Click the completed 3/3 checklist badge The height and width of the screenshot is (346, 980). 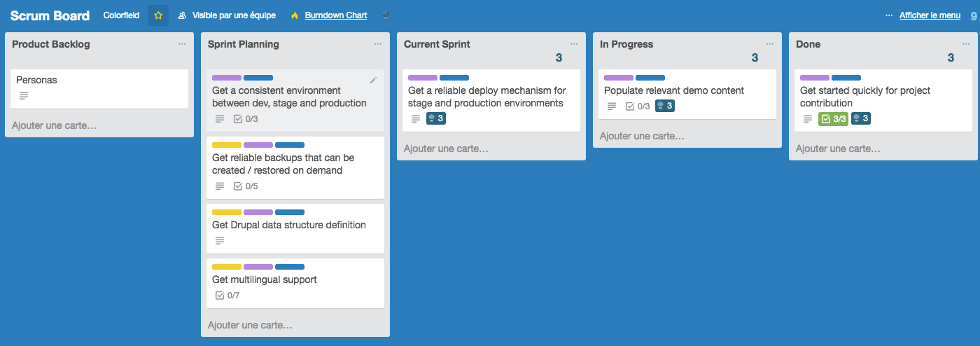coord(833,118)
